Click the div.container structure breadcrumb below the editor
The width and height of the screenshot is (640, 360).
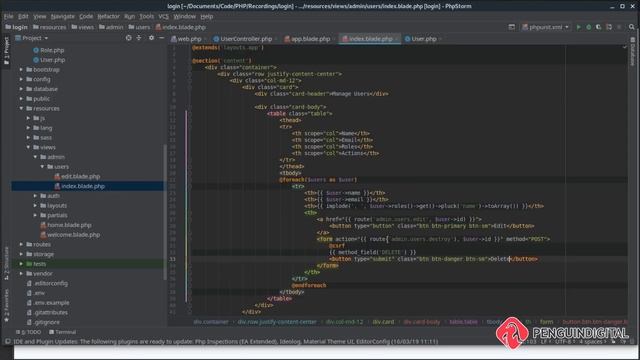pos(211,322)
